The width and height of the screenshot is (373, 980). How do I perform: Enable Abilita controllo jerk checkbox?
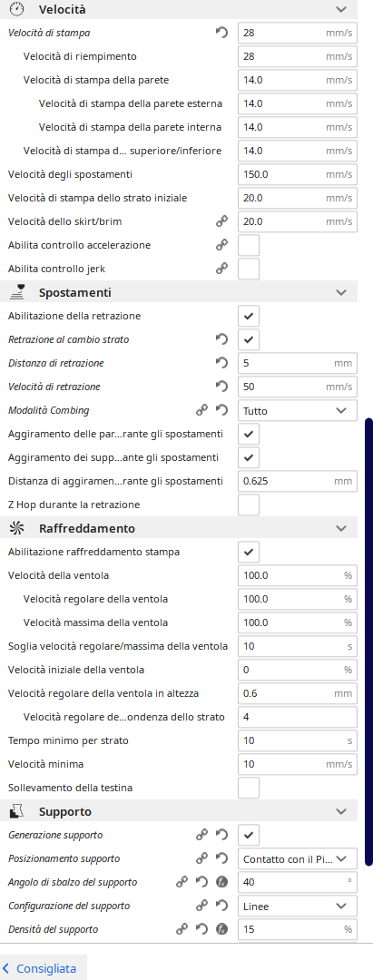249,269
